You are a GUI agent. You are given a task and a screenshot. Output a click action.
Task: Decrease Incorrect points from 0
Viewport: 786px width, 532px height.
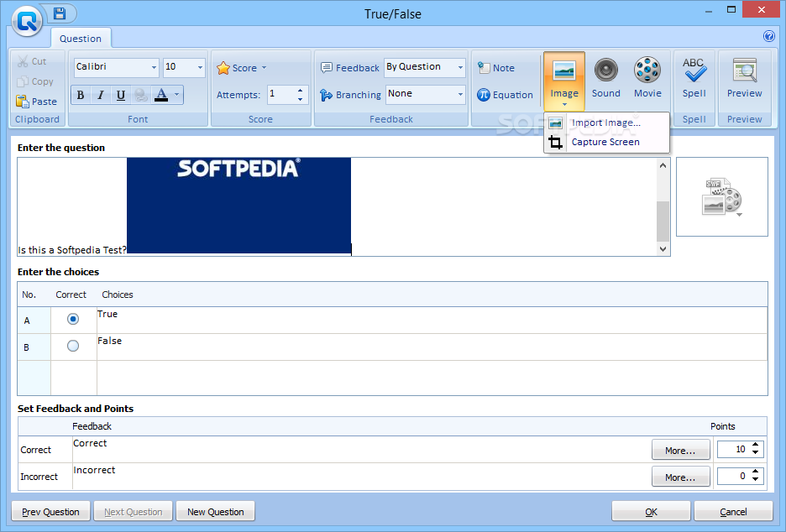756,480
